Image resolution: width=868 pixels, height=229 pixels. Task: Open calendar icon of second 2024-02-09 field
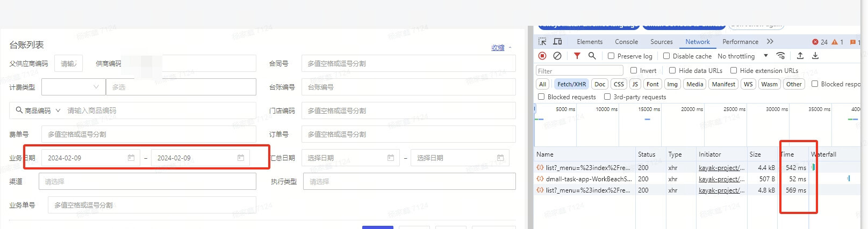[x=241, y=158]
